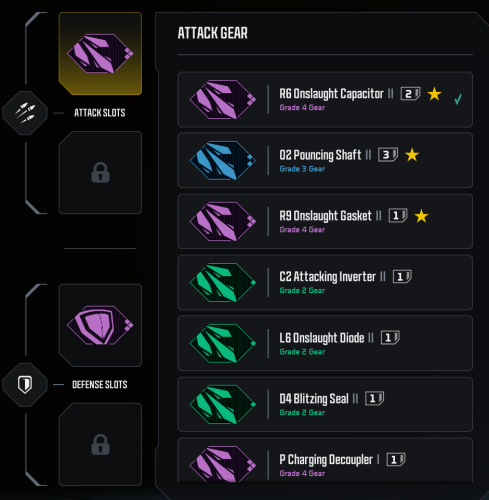Click the Attack Slots label
Viewport: 489px width, 500px height.
pyautogui.click(x=100, y=113)
